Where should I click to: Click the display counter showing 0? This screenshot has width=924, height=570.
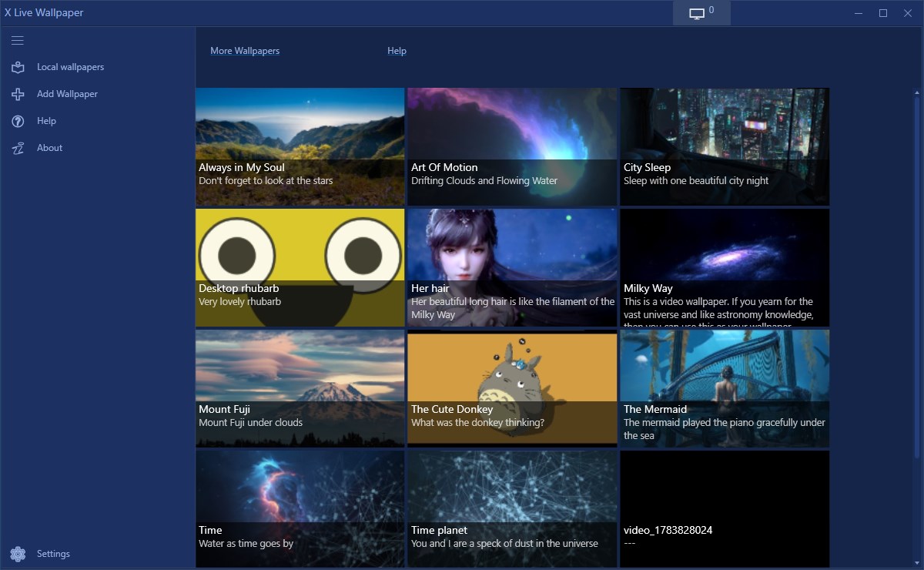tap(712, 9)
